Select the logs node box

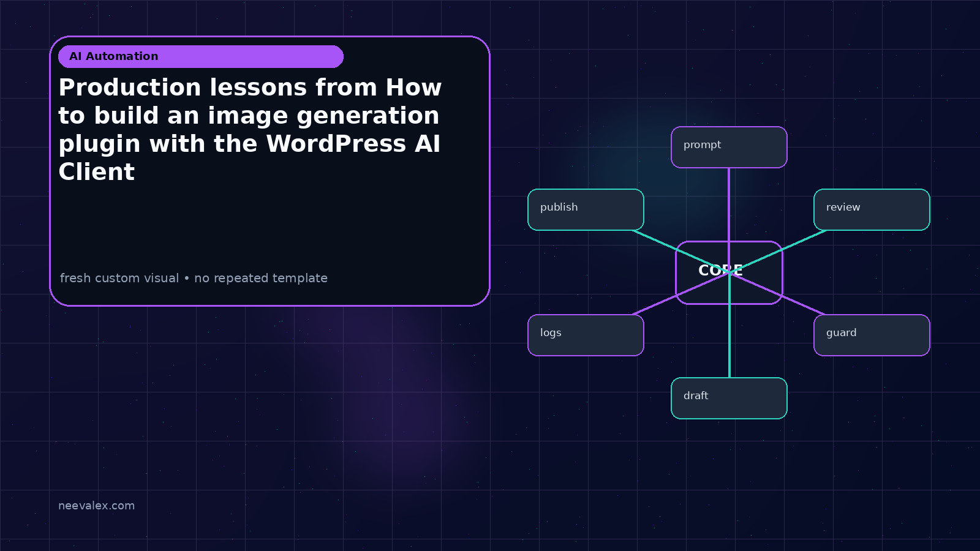coord(586,335)
